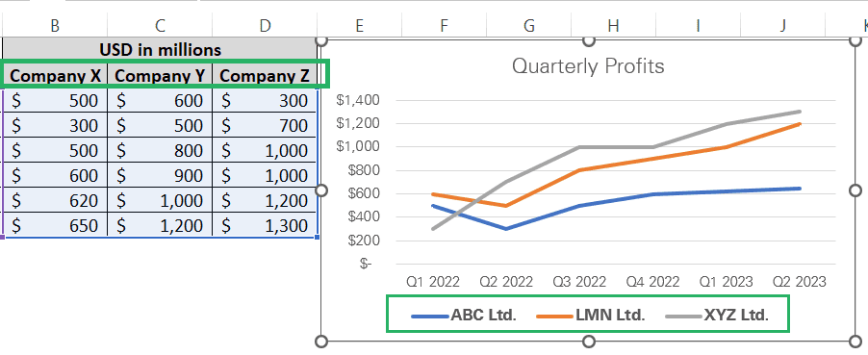This screenshot has width=868, height=355.
Task: Click the XYZ Ltd. legend entry
Action: pyautogui.click(x=718, y=316)
